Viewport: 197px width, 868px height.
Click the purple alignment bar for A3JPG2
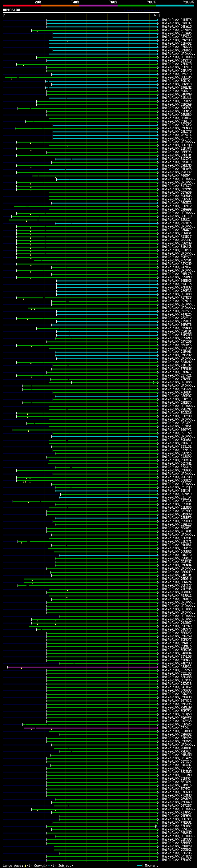(x=82, y=667)
